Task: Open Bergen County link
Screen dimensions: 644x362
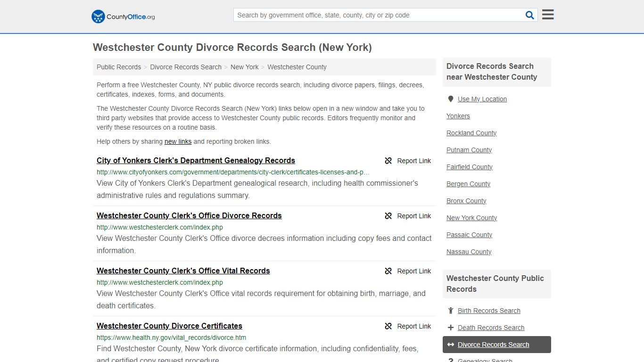Action: click(469, 184)
